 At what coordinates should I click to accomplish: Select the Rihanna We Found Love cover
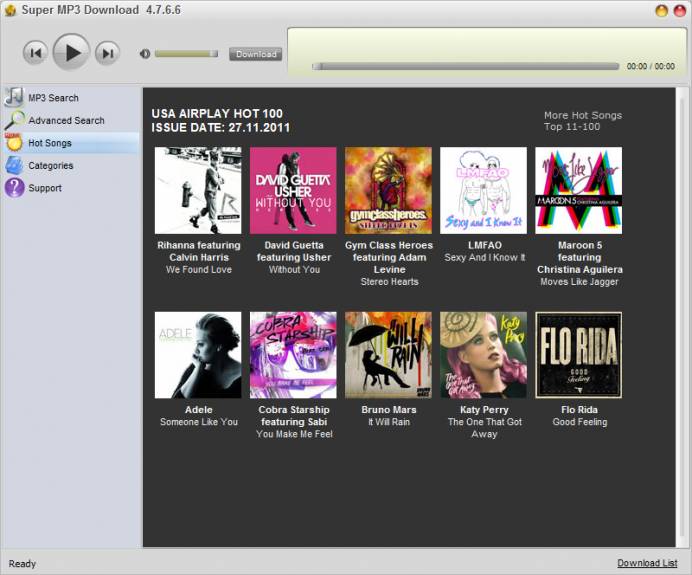(198, 190)
